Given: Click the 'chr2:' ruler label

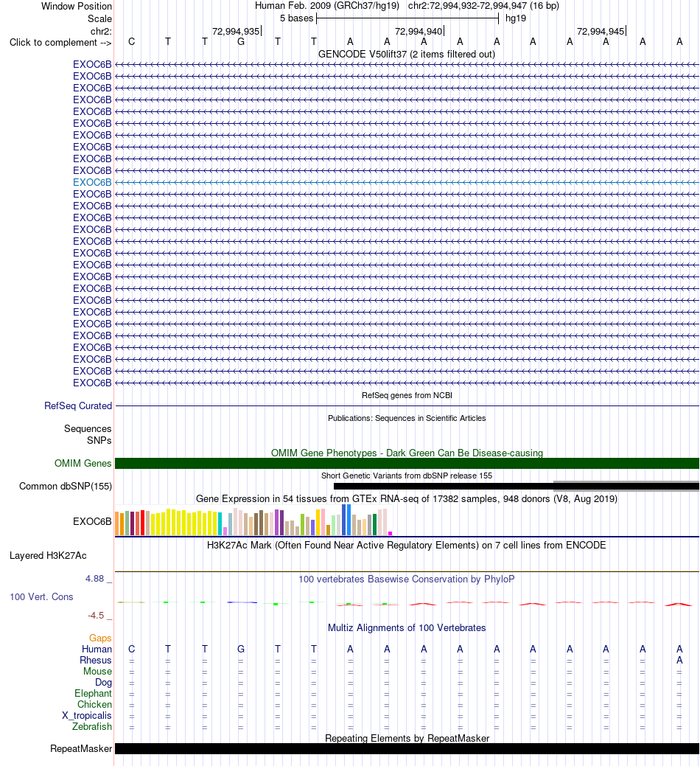Looking at the screenshot, I should pyautogui.click(x=101, y=31).
